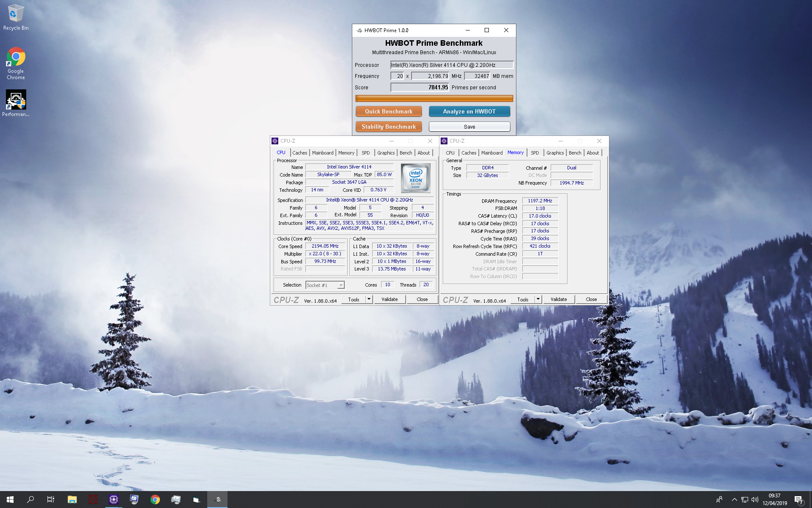Viewport: 812px width, 508px height.
Task: Open the People icon in system tray
Action: coord(719,500)
